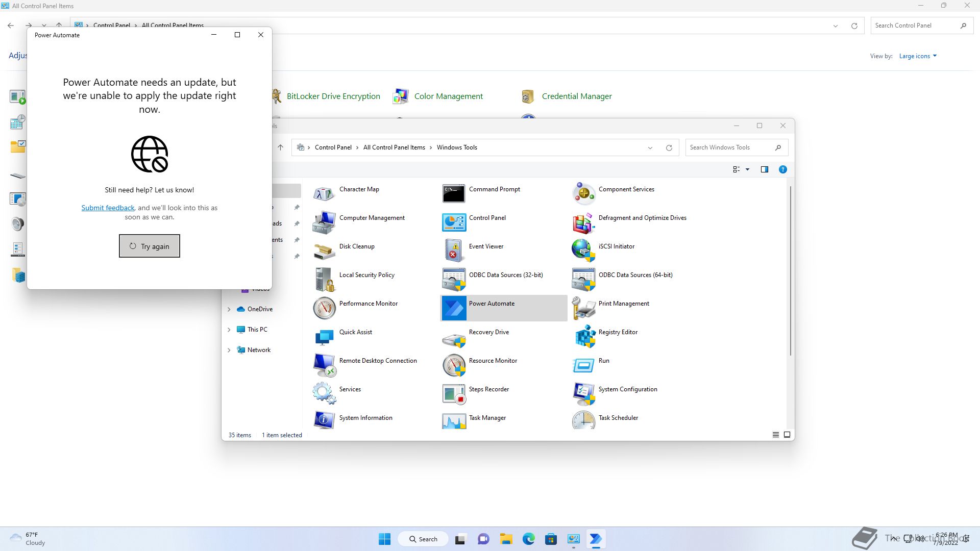Open Control Panel address bar history dropdown

[x=835, y=26]
